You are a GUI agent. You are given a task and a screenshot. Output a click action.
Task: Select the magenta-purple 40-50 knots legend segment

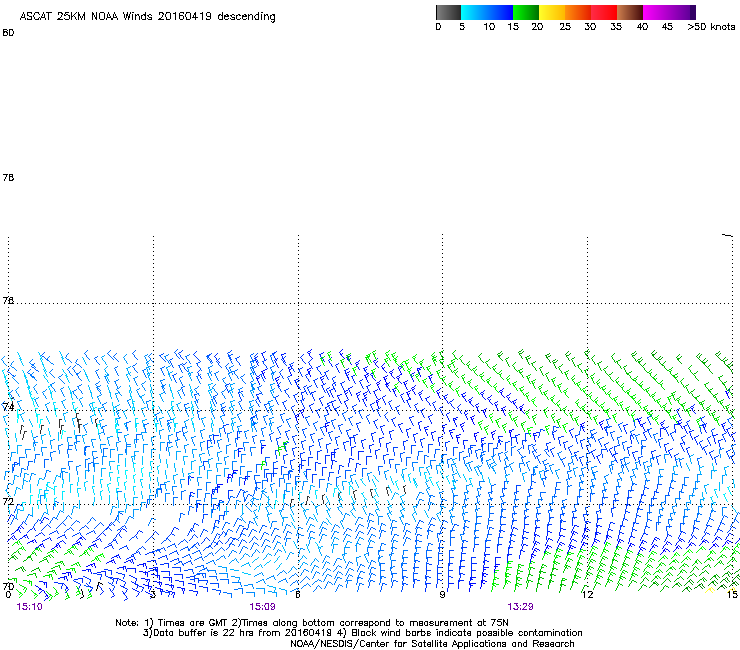(669, 12)
